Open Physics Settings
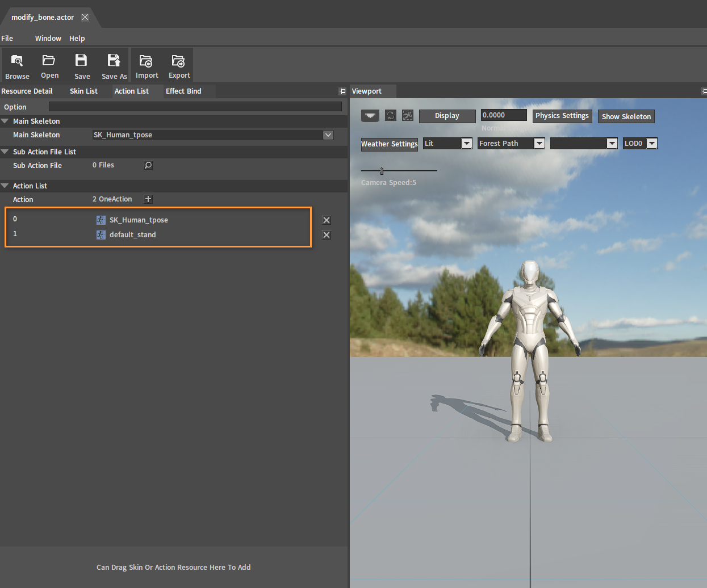Image resolution: width=707 pixels, height=588 pixels. (562, 116)
